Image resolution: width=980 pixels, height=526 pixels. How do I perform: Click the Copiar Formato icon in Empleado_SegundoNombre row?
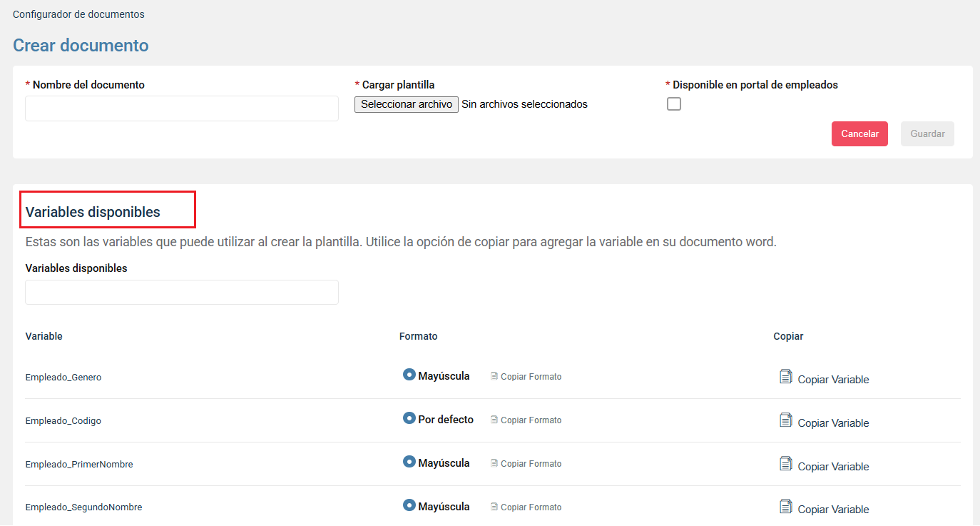[x=494, y=507]
